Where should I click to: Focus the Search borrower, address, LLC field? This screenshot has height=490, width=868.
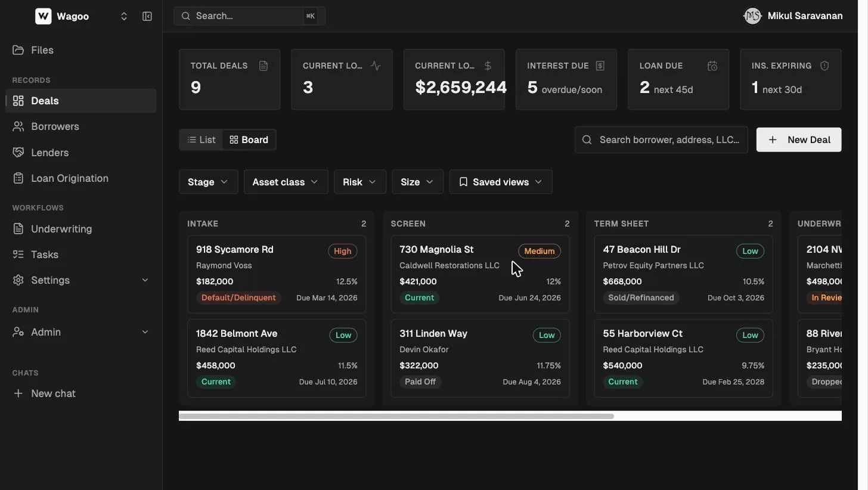pyautogui.click(x=661, y=139)
